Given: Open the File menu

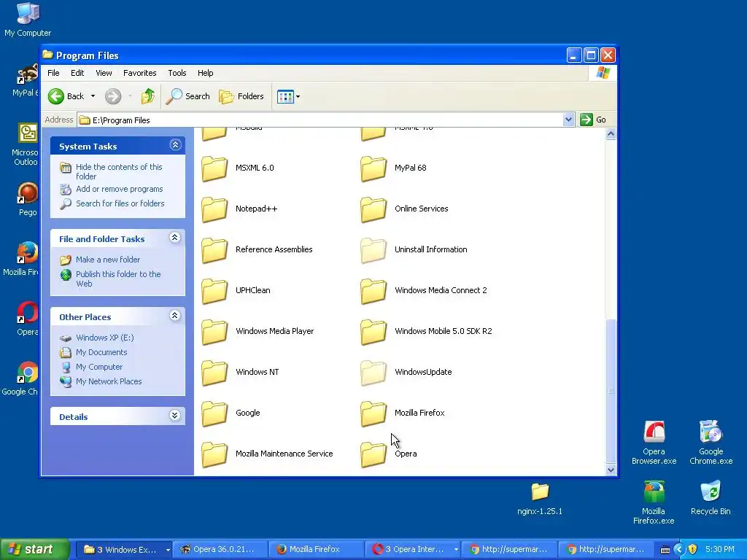Looking at the screenshot, I should [x=53, y=73].
